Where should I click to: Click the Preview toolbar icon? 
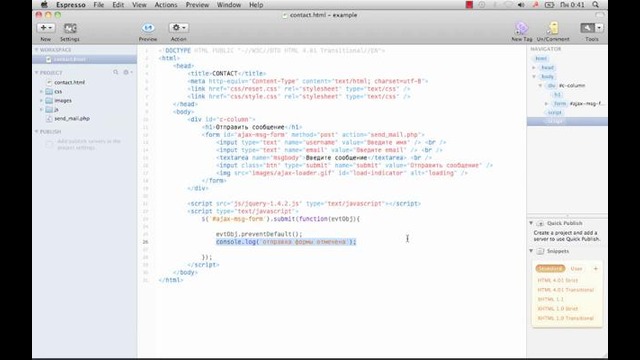(x=148, y=28)
